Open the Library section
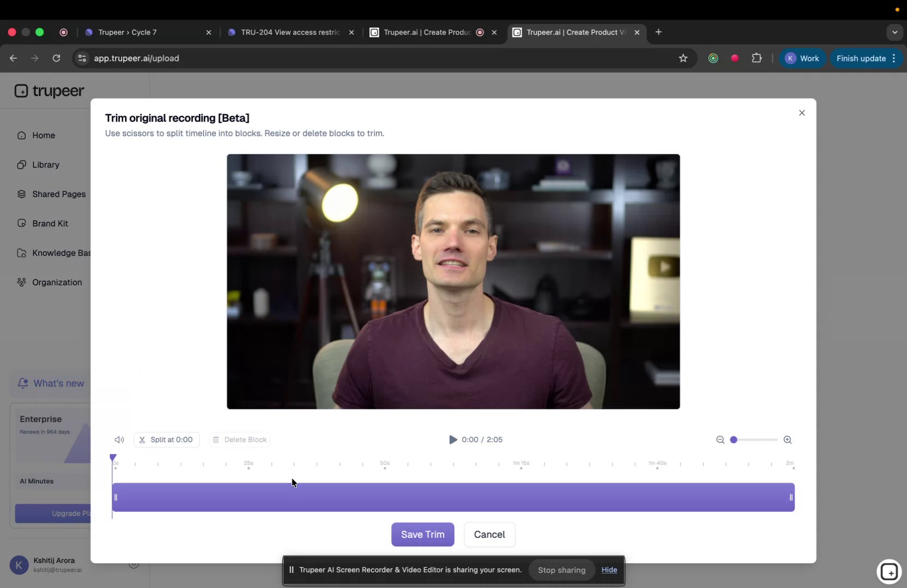The height and width of the screenshot is (588, 907). (21, 165)
